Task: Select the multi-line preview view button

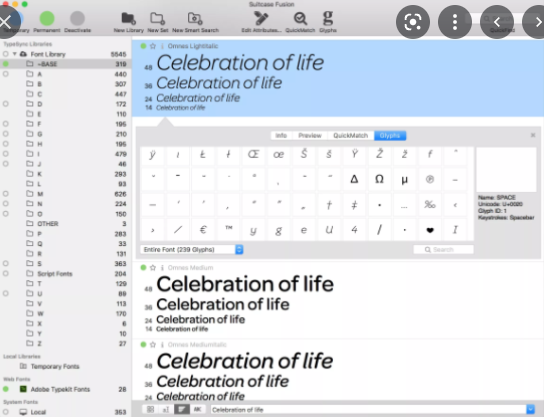Action: [x=182, y=409]
